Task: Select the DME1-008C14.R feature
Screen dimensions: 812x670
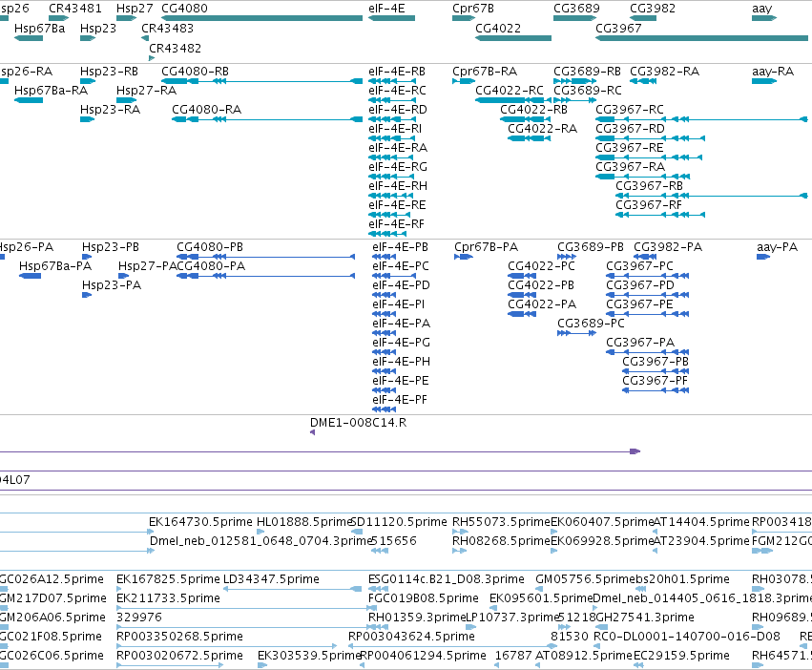Action: coord(312,432)
